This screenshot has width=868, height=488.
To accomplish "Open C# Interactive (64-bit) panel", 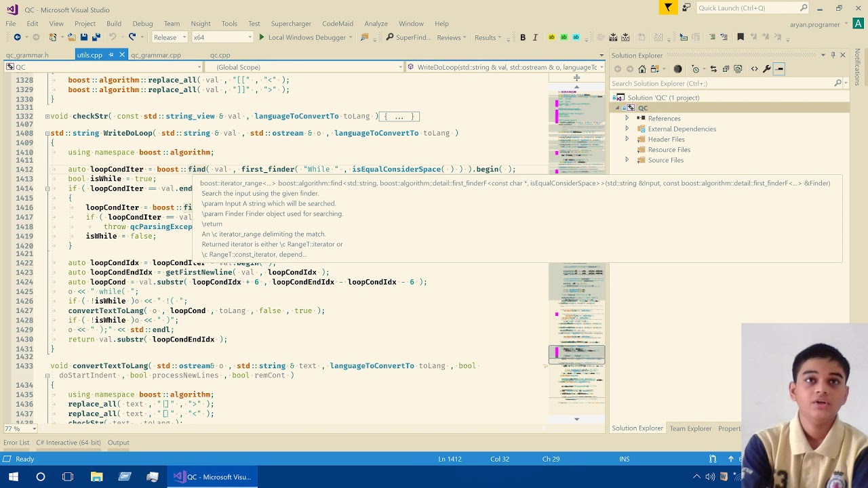I will [68, 443].
